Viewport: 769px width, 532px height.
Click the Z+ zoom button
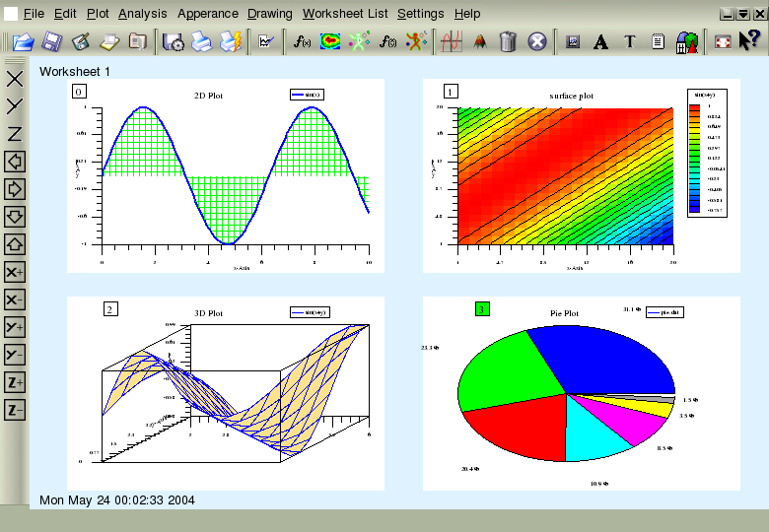[x=15, y=382]
